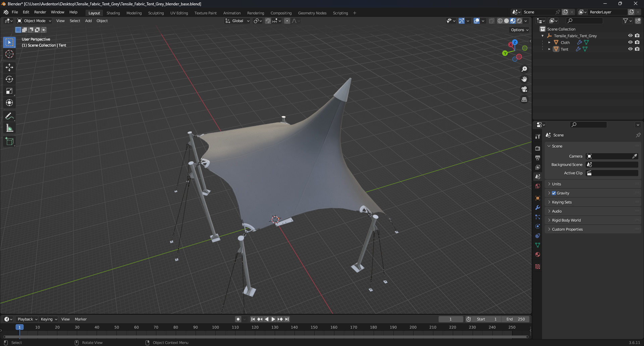
Task: Select wireframe viewport shading mode
Action: 500,21
